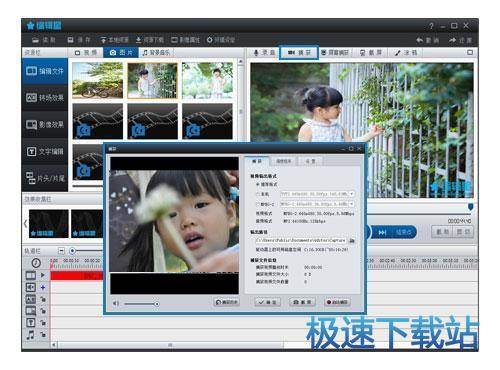Click the video track icon on timeline
The height and width of the screenshot is (370, 500).
31,275
